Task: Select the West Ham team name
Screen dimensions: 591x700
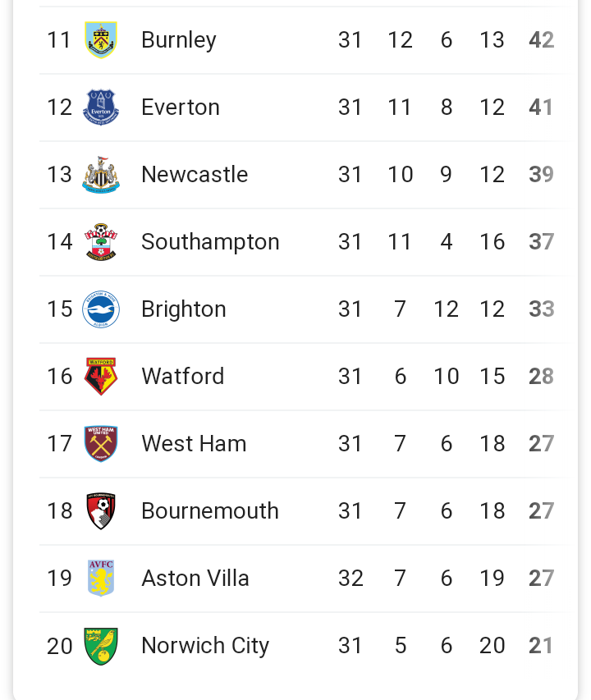Action: point(194,444)
